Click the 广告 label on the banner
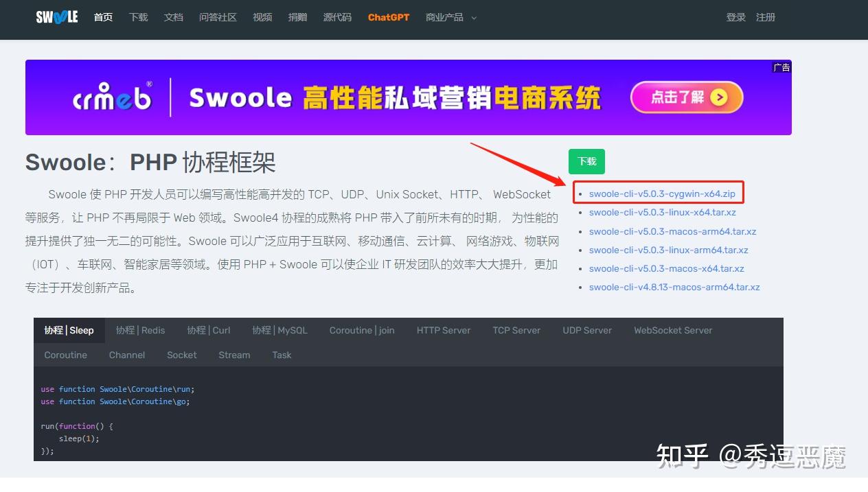The width and height of the screenshot is (868, 492). 781,67
